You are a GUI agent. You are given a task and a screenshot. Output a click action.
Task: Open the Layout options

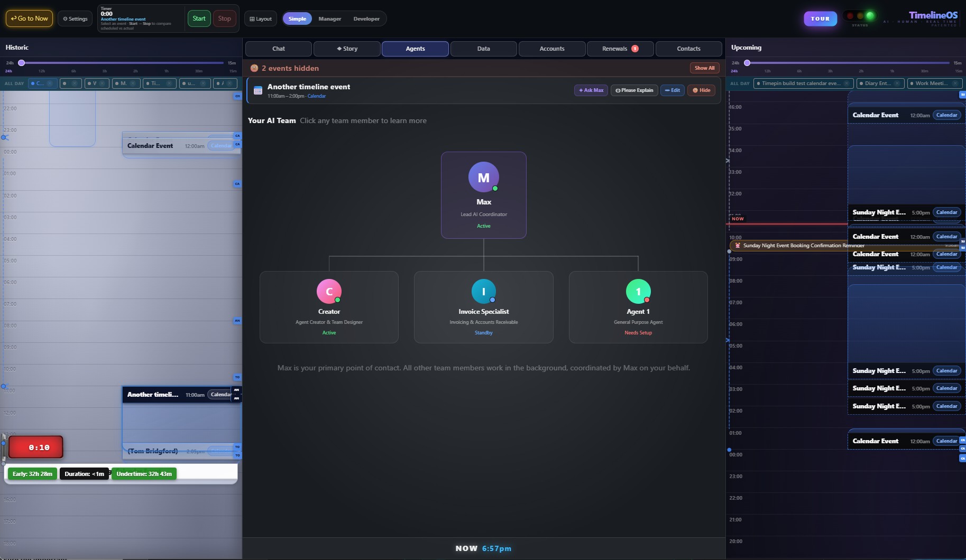pyautogui.click(x=261, y=19)
